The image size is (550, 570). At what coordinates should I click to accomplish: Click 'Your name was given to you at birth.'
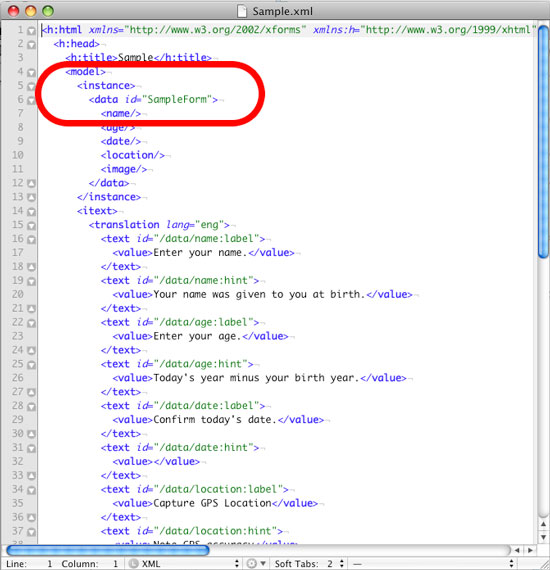click(x=259, y=294)
